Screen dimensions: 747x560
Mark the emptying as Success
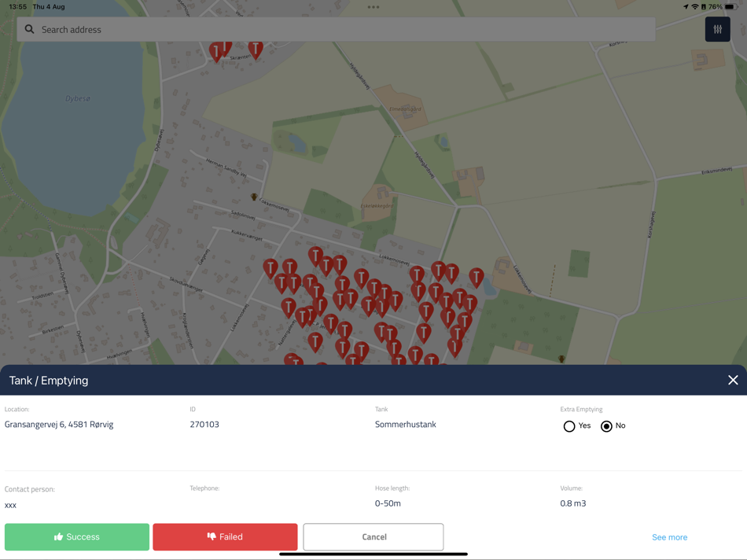pyautogui.click(x=77, y=536)
